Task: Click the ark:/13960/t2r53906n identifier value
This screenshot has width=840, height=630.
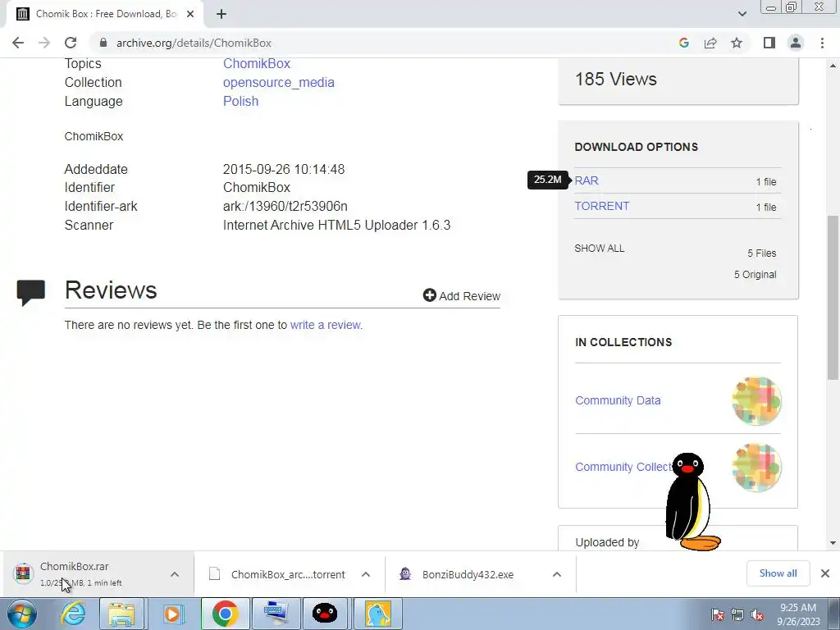Action: pyautogui.click(x=285, y=206)
